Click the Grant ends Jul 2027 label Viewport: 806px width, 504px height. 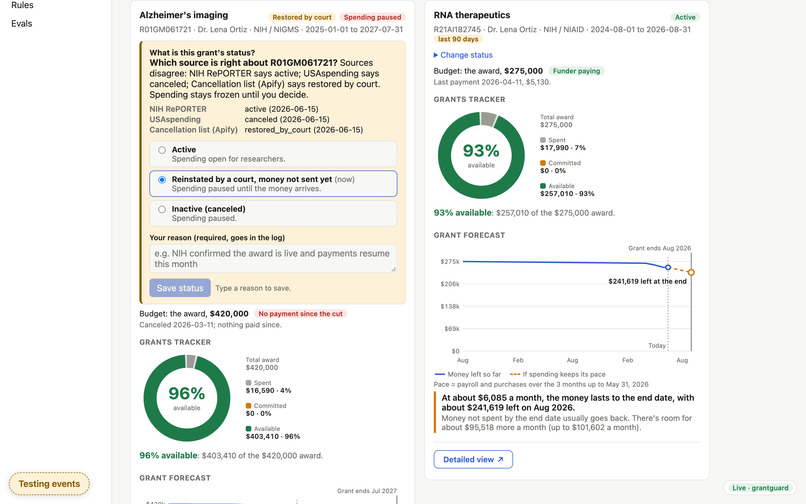367,491
